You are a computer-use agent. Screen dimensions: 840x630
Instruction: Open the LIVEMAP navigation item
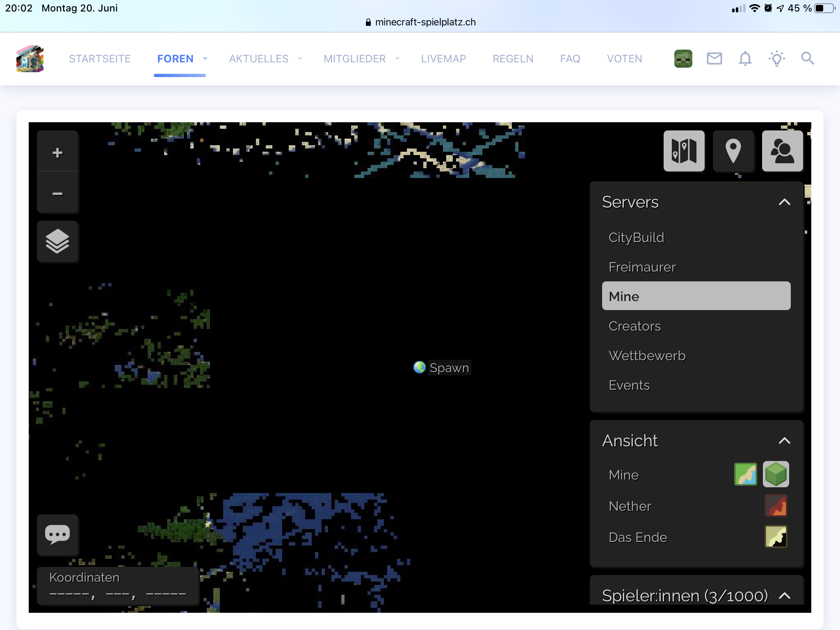[x=443, y=59]
